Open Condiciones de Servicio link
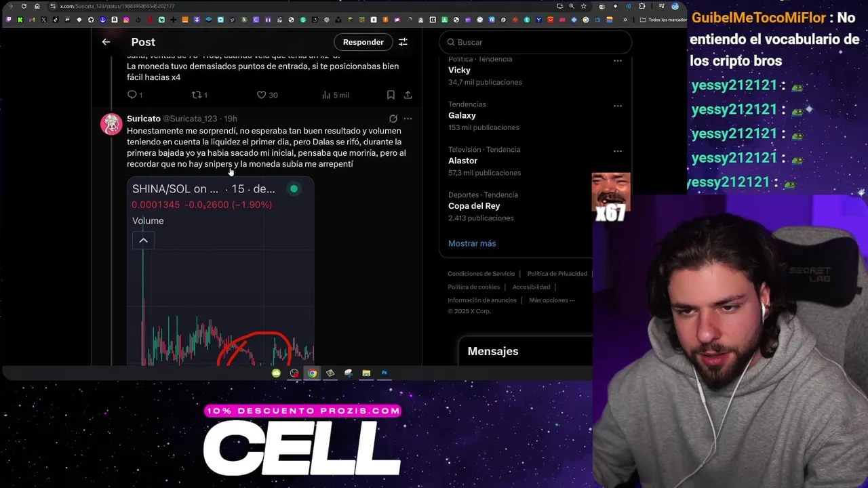 coord(481,274)
